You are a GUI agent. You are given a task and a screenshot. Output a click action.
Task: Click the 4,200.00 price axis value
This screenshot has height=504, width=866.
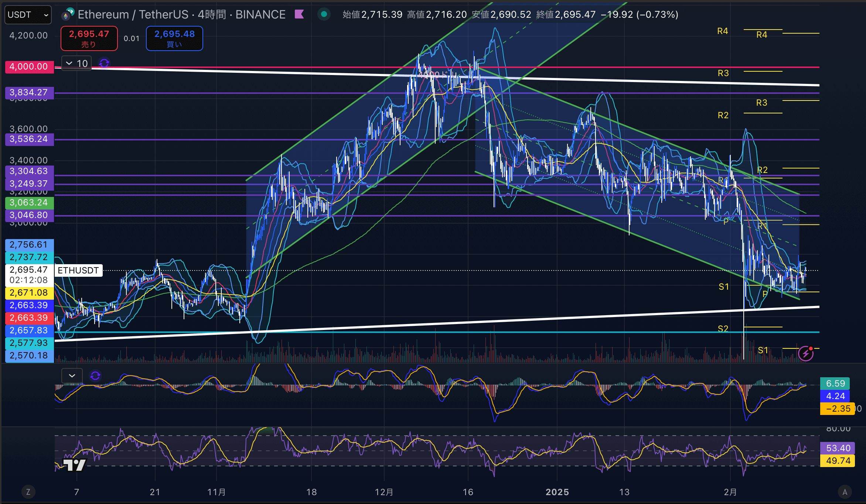click(x=28, y=35)
